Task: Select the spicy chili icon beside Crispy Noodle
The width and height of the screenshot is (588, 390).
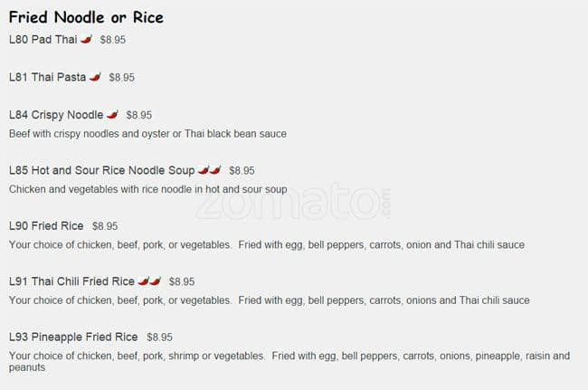Action: pyautogui.click(x=113, y=115)
